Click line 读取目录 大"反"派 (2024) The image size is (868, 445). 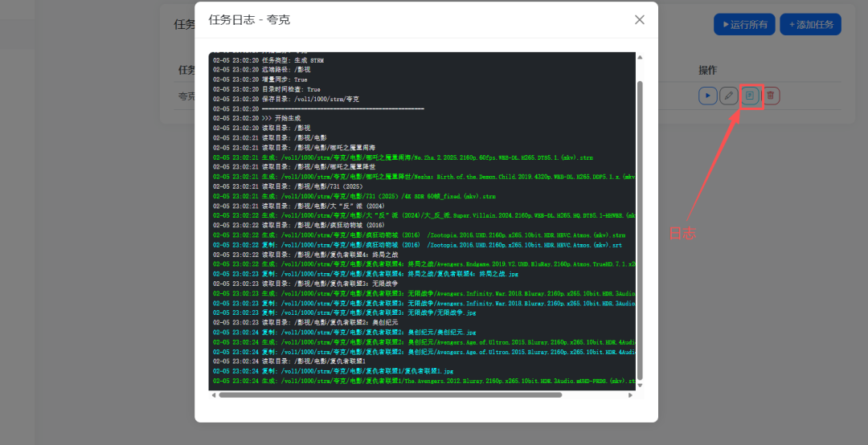click(299, 206)
